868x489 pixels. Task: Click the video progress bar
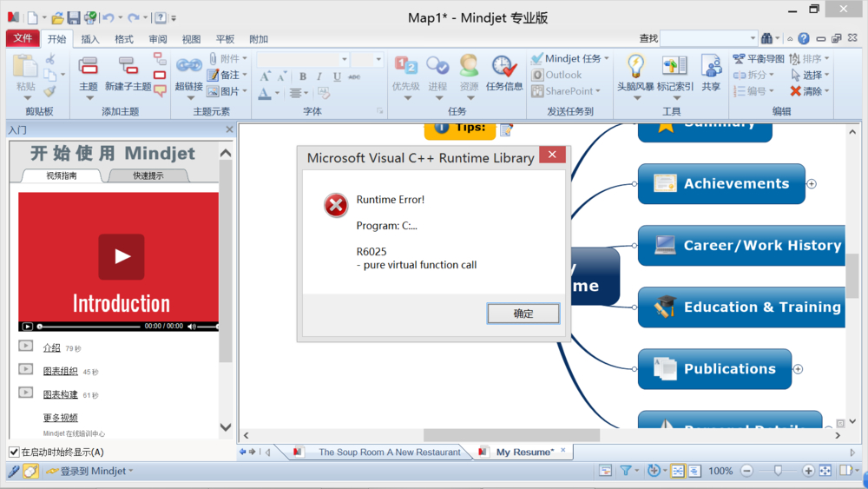pyautogui.click(x=89, y=327)
